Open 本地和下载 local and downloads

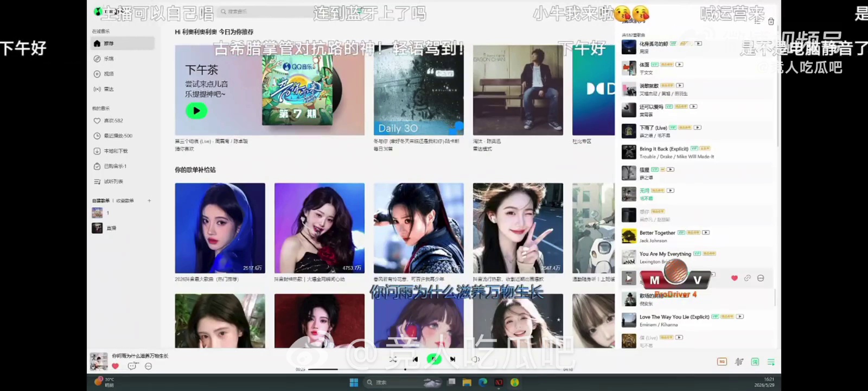(123, 151)
